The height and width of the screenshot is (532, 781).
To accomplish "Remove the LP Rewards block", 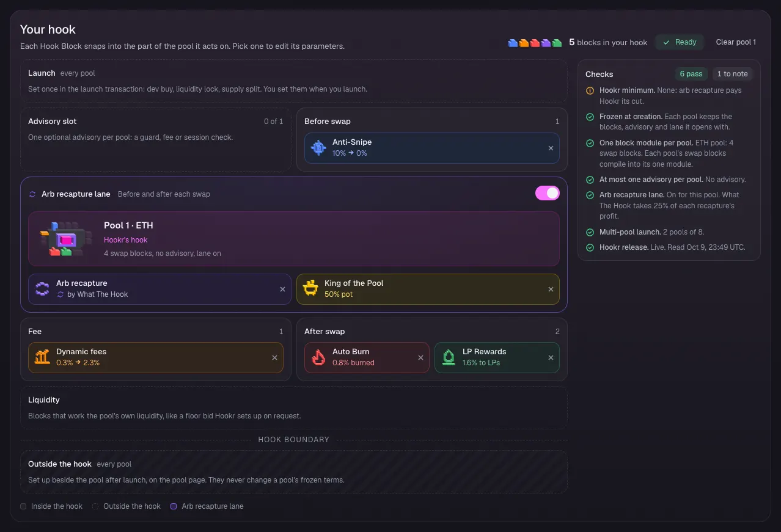I will click(x=551, y=358).
